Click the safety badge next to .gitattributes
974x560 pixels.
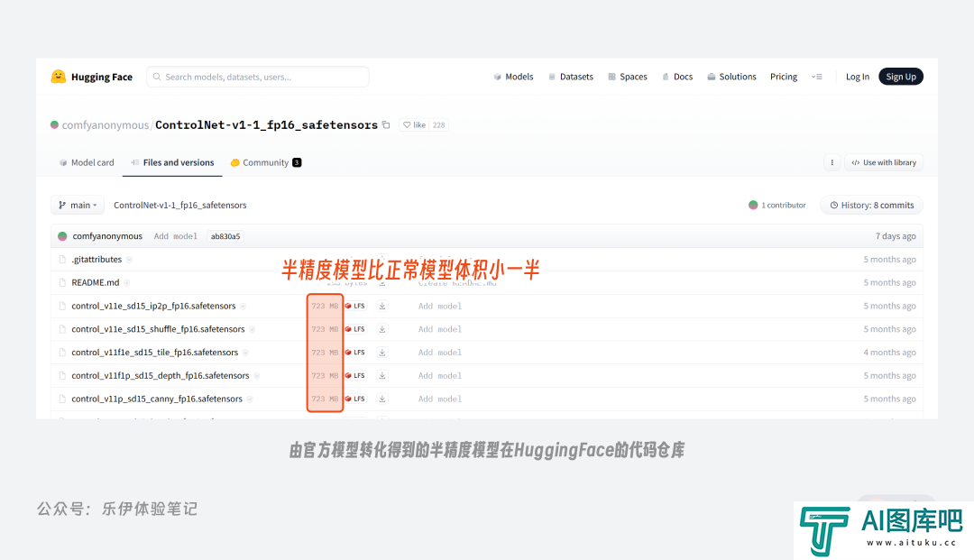click(129, 260)
